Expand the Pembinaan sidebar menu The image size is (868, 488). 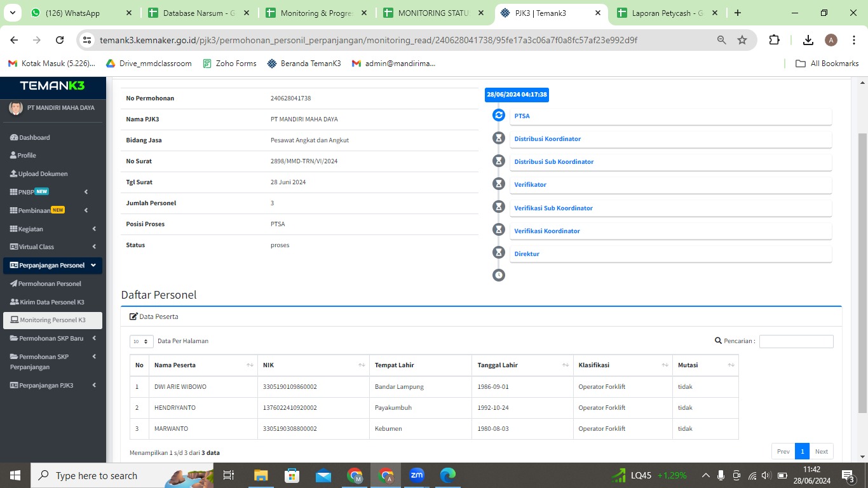pyautogui.click(x=53, y=210)
